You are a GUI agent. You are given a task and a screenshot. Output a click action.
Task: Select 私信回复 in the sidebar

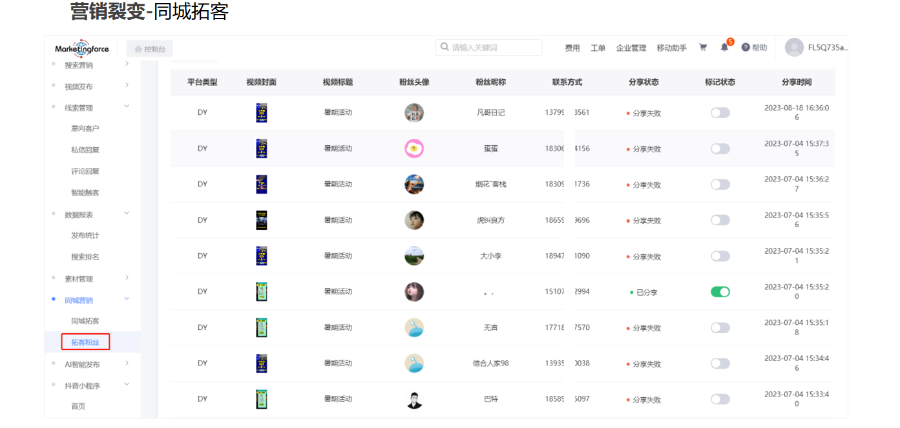85,150
